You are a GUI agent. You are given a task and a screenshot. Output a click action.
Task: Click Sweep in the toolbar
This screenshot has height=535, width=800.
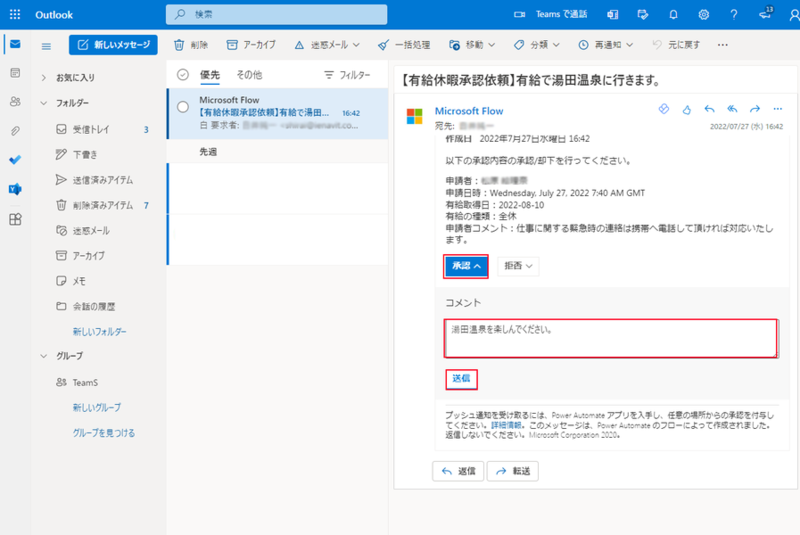404,45
